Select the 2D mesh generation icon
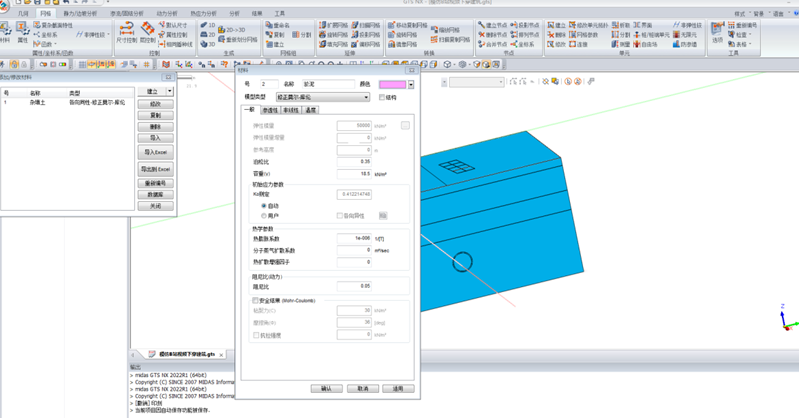 [208, 35]
